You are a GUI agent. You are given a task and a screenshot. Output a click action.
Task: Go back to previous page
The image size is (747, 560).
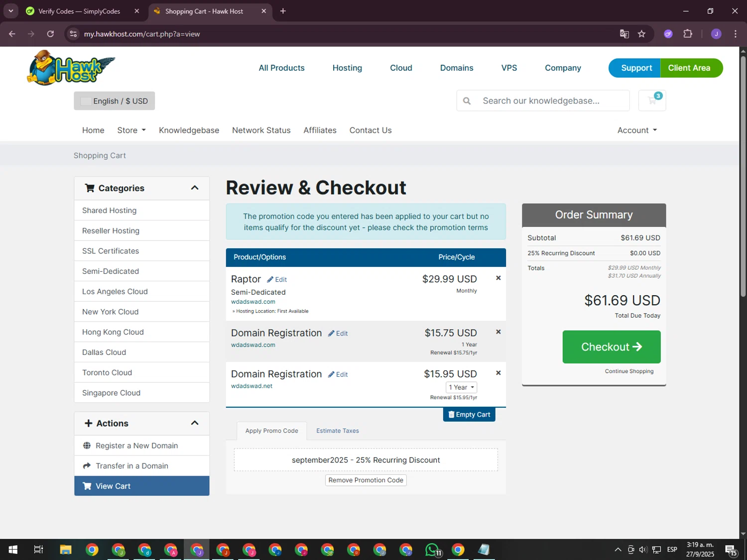coord(12,34)
